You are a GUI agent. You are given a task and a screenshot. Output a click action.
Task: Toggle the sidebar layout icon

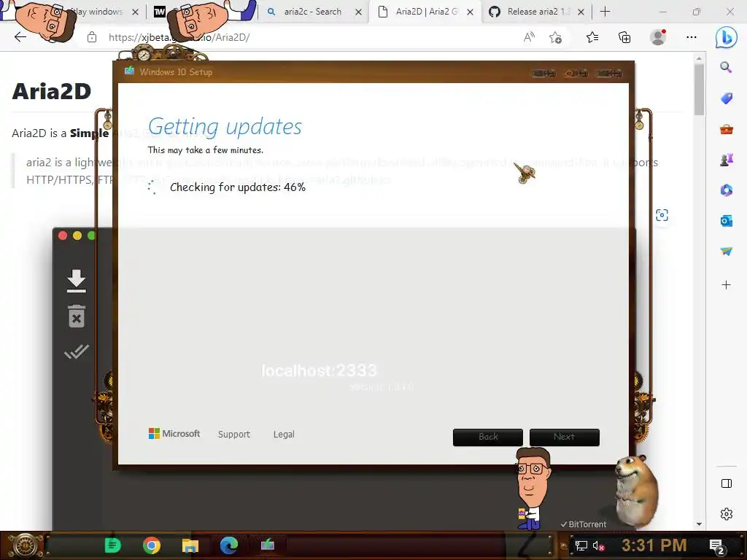pos(726,483)
